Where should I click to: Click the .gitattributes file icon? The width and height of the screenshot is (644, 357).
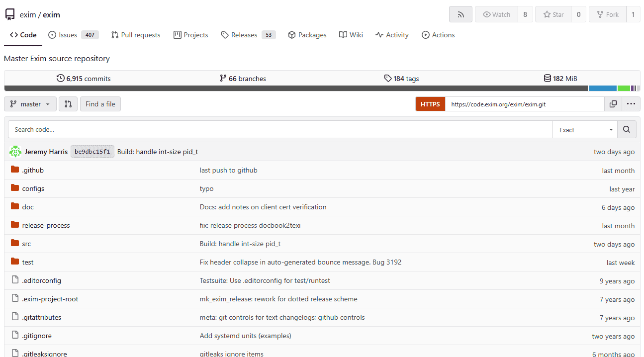pos(15,317)
